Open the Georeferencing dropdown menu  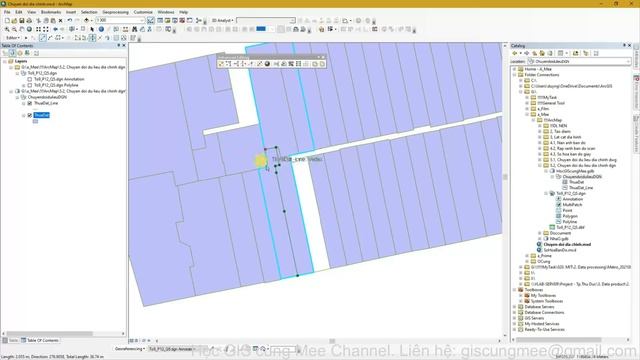tap(130, 349)
